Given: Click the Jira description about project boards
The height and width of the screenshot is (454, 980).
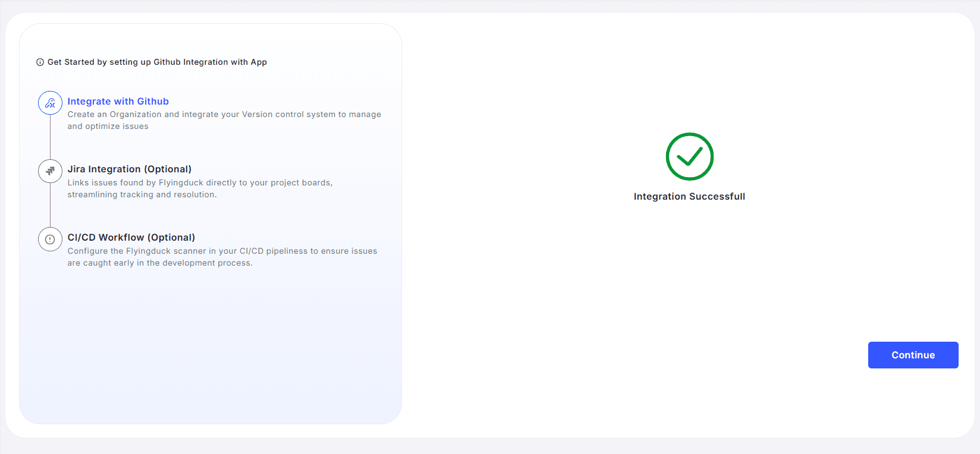Looking at the screenshot, I should click(x=200, y=183).
